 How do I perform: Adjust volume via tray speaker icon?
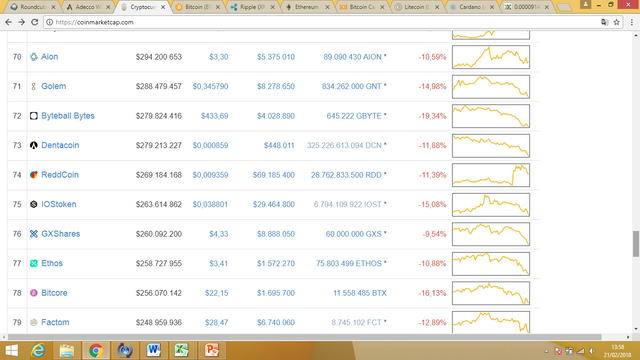coord(592,351)
